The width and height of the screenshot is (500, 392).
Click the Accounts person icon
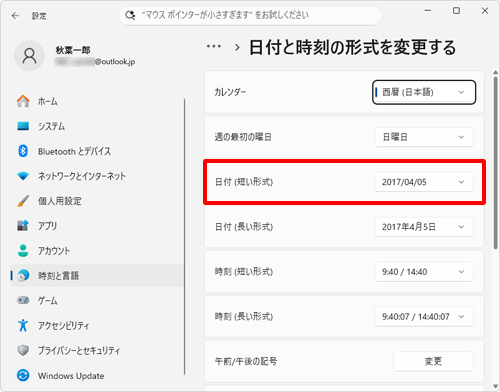coord(23,251)
